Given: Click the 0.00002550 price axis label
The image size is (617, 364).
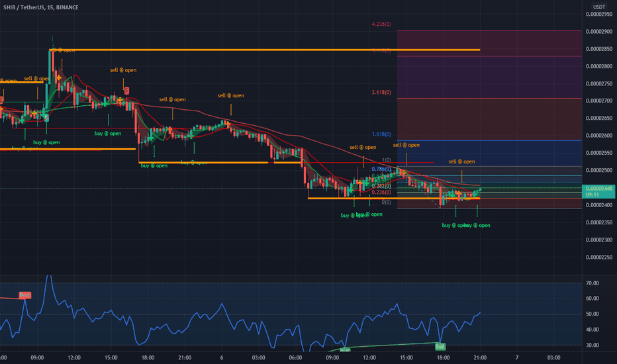Looking at the screenshot, I should [599, 153].
